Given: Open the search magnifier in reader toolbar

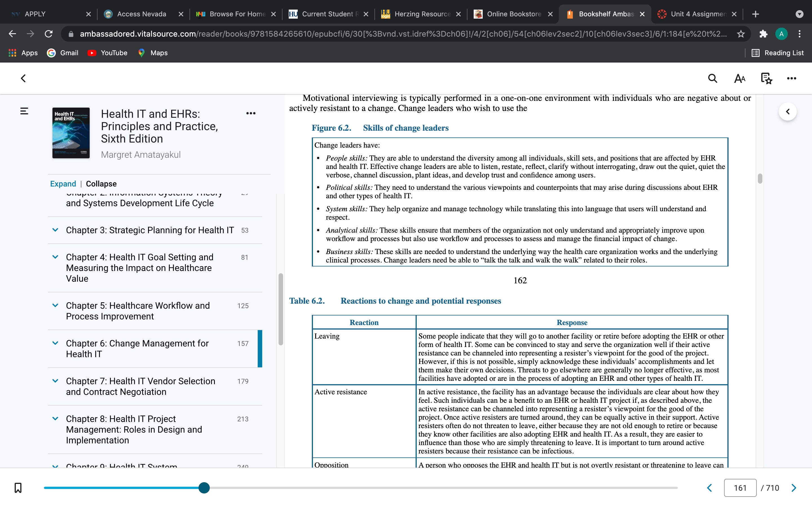Looking at the screenshot, I should (712, 79).
